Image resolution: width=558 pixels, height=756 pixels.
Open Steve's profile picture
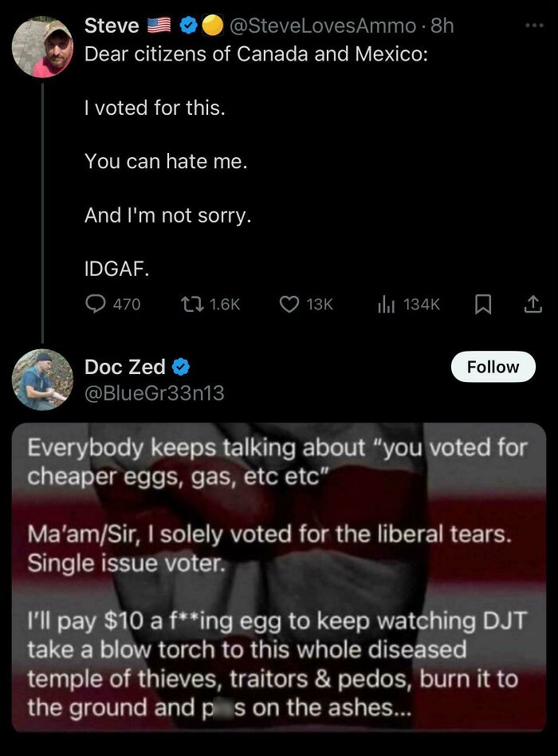[x=44, y=46]
